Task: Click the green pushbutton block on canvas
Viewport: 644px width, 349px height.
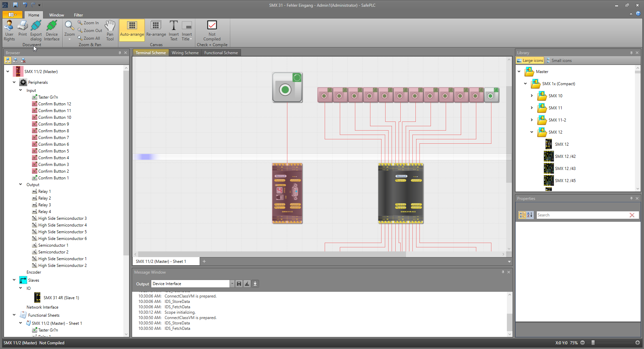Action: coord(287,87)
